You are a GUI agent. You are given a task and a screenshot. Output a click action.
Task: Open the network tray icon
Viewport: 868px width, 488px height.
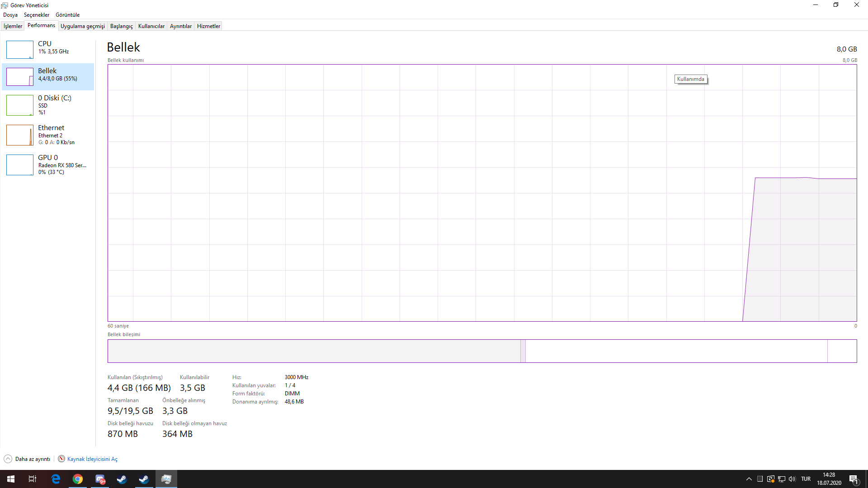tap(782, 479)
